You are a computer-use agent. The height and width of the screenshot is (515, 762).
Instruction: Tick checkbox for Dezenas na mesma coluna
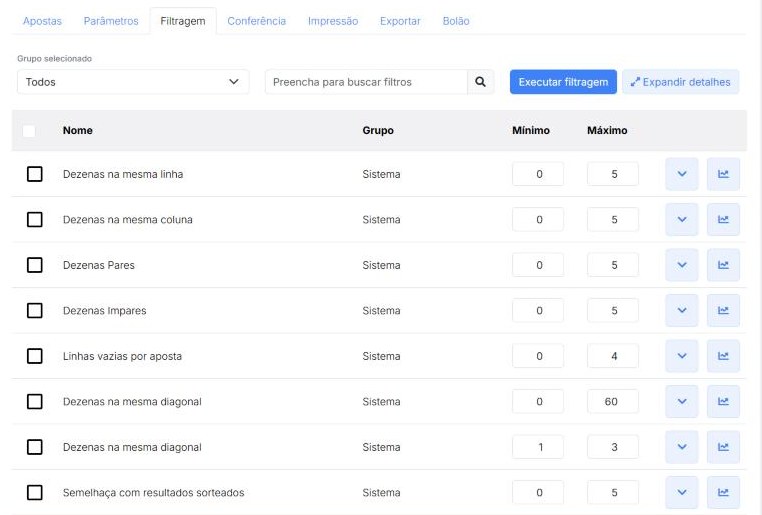pyautogui.click(x=35, y=220)
